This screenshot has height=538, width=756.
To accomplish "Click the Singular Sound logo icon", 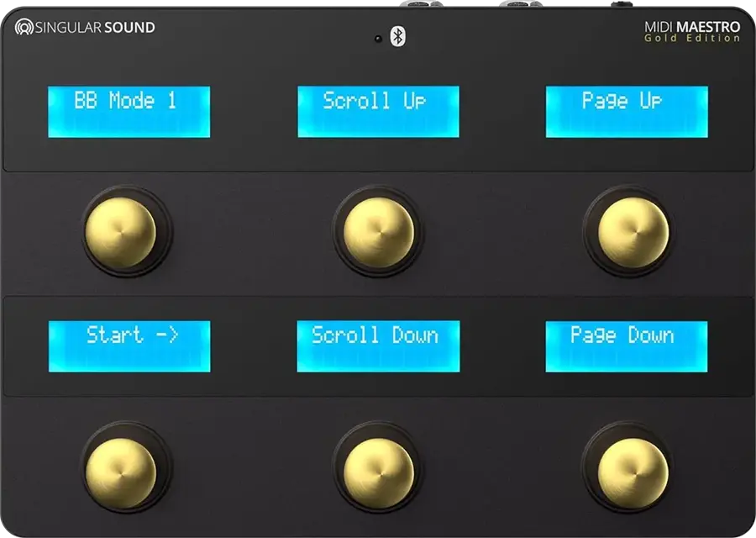I will (x=24, y=28).
